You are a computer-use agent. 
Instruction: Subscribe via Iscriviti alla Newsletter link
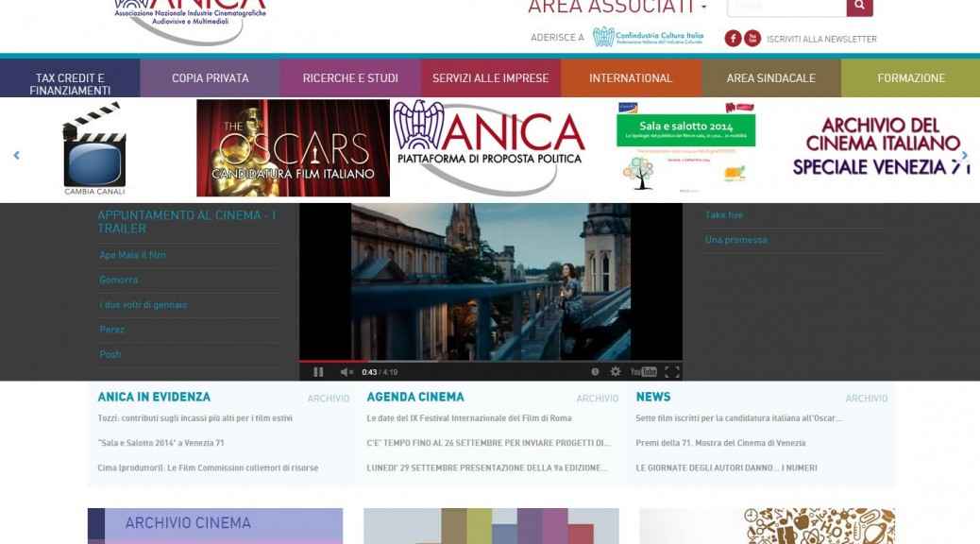click(821, 39)
